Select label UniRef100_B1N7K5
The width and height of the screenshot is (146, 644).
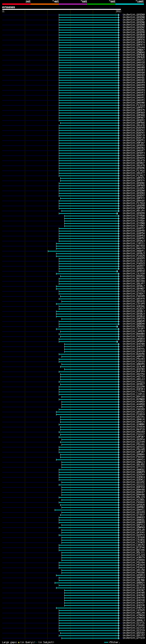134,128
